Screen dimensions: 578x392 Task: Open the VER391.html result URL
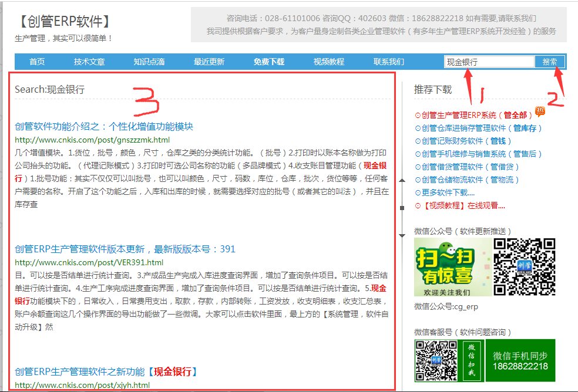[89, 262]
